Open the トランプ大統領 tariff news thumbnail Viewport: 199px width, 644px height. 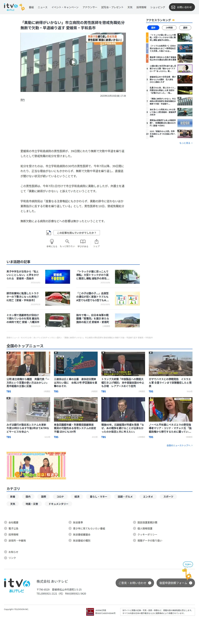tap(123, 364)
